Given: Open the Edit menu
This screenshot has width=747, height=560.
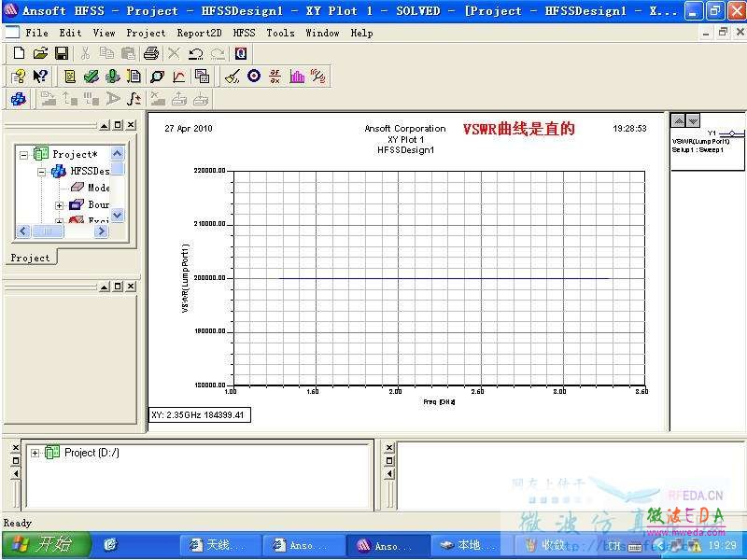Looking at the screenshot, I should click(71, 33).
